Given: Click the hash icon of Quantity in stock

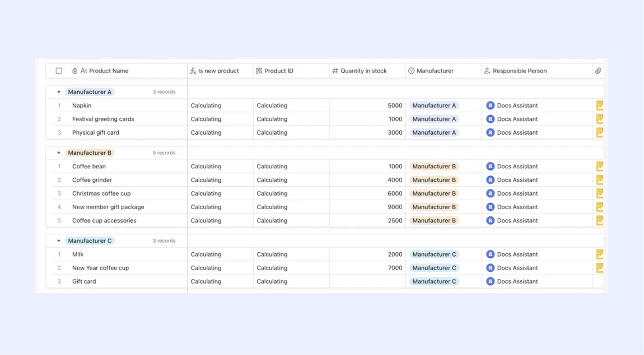Looking at the screenshot, I should (335, 71).
